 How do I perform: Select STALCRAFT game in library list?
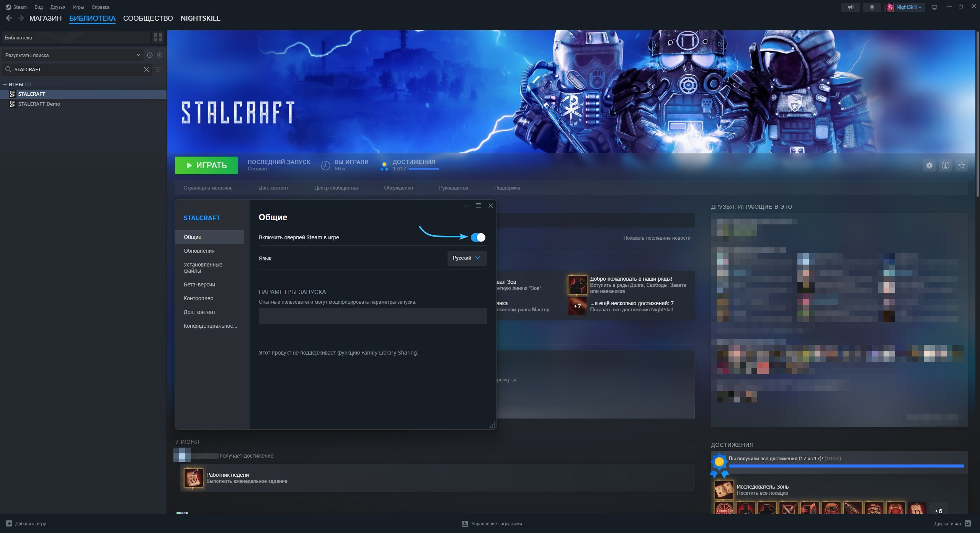pyautogui.click(x=83, y=94)
